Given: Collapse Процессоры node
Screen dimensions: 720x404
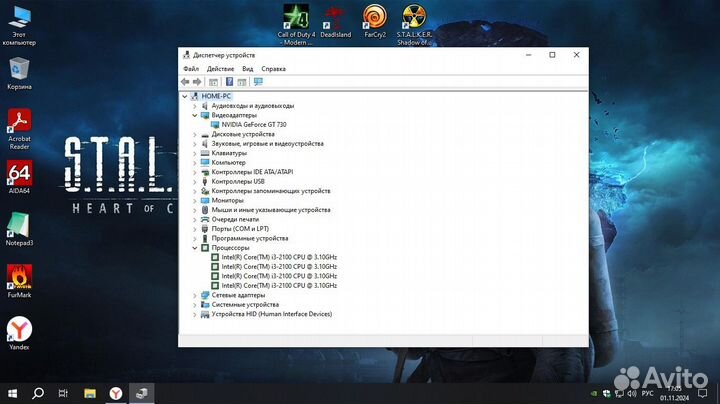Looking at the screenshot, I should (x=195, y=248).
